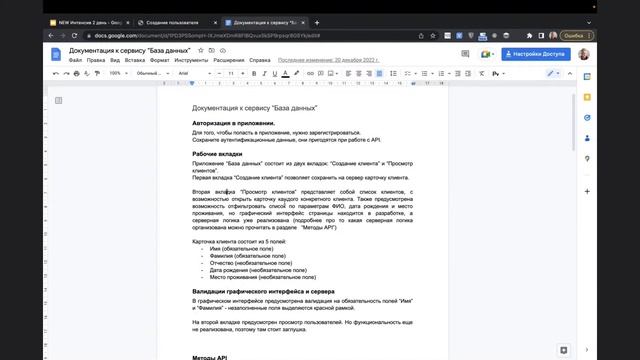Open the Формат menu
The image size is (640, 360).
coord(160,60)
